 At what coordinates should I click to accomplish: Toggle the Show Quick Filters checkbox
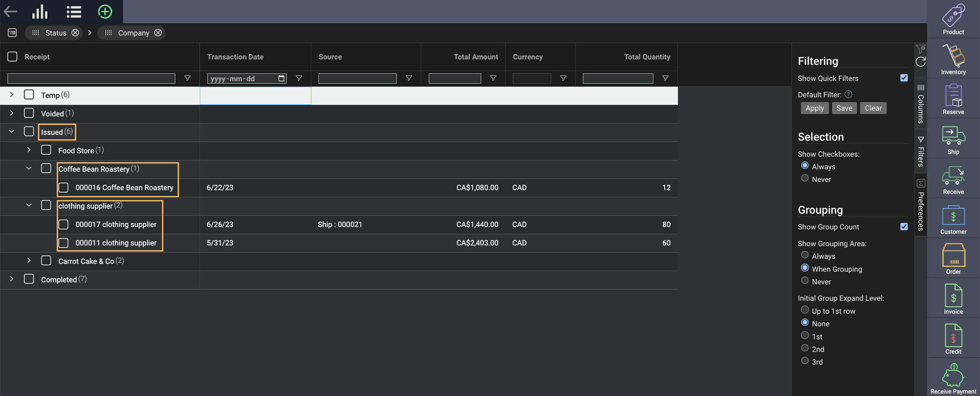(904, 78)
